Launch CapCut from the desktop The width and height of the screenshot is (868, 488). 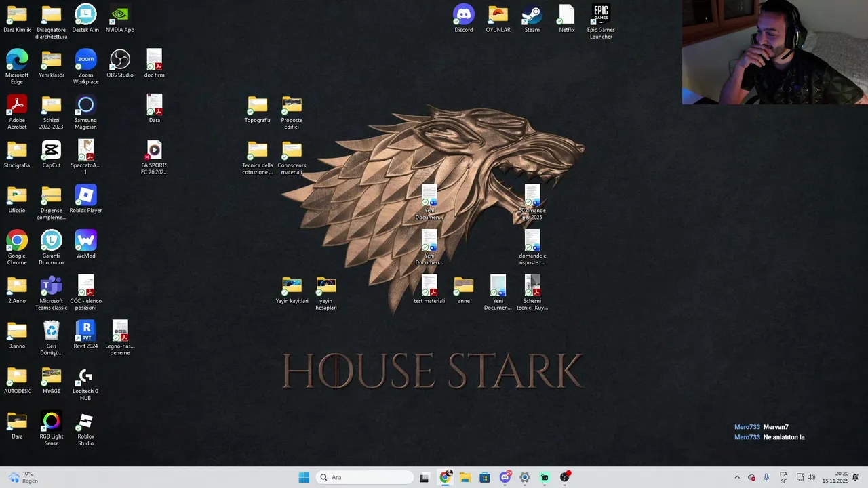[x=52, y=155]
